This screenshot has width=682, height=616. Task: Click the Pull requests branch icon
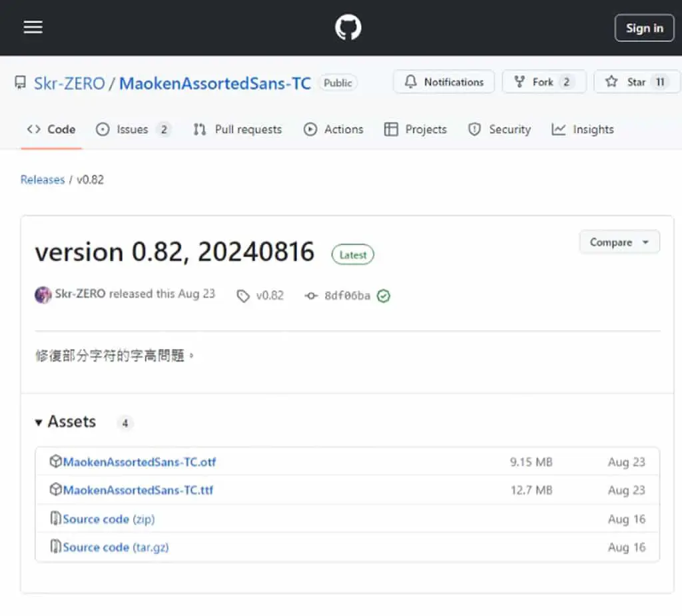[x=200, y=129]
